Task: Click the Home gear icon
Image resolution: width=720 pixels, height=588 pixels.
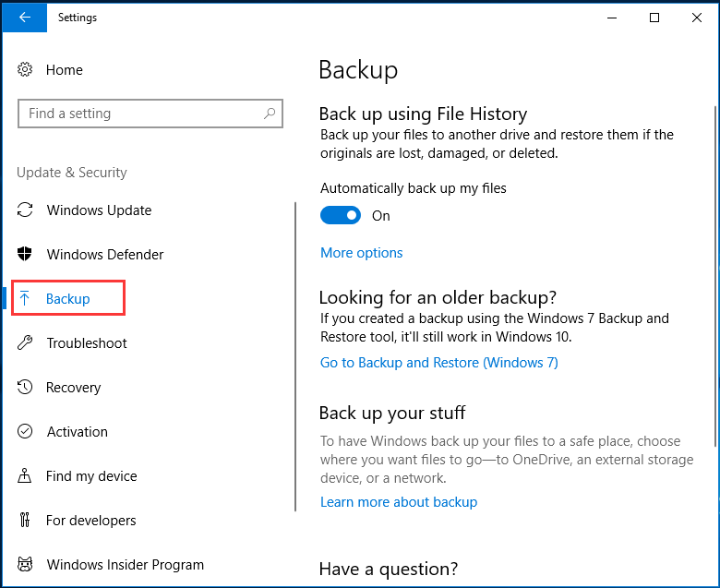Action: tap(25, 70)
